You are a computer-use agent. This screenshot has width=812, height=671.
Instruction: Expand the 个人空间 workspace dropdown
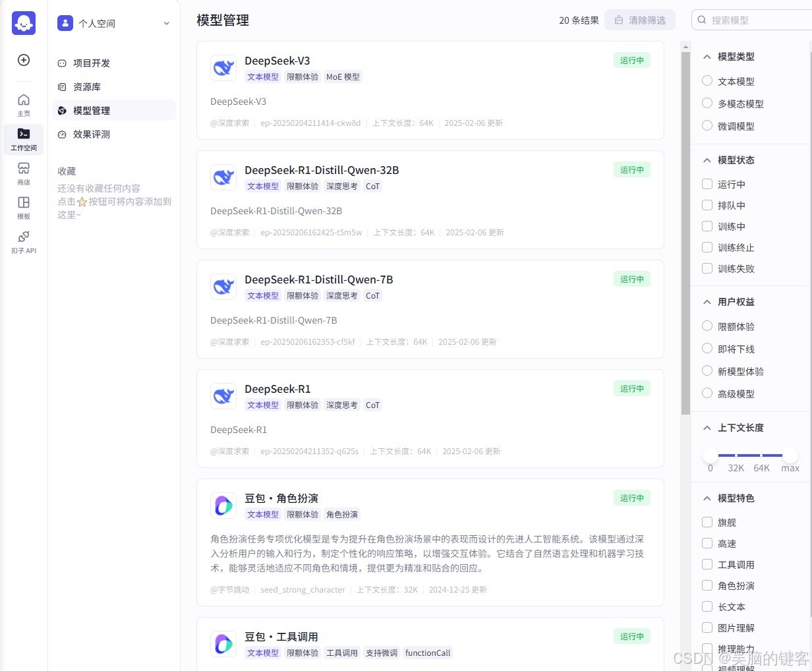pos(166,23)
